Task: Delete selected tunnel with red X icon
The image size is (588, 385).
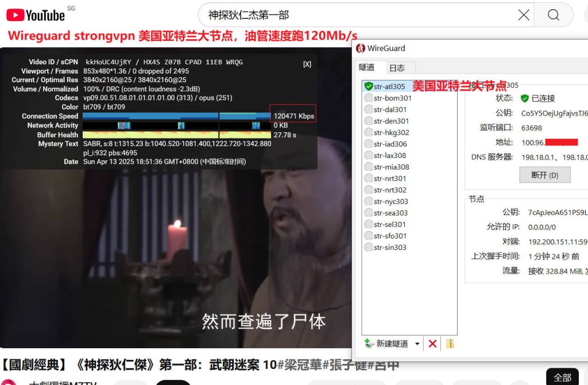Action: point(432,344)
